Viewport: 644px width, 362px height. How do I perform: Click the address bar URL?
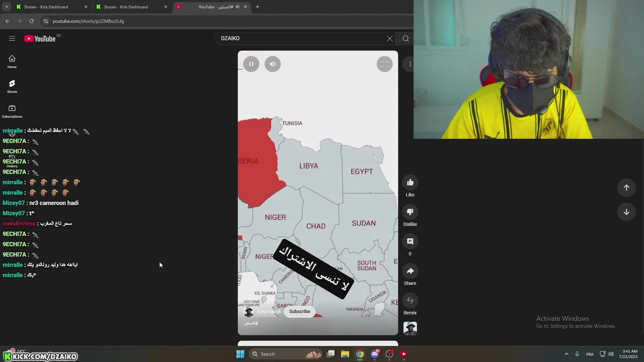tap(88, 21)
